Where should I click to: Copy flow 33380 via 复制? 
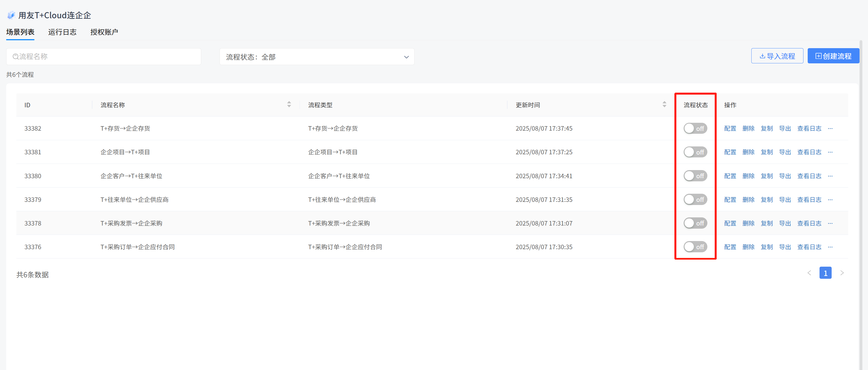coord(767,176)
